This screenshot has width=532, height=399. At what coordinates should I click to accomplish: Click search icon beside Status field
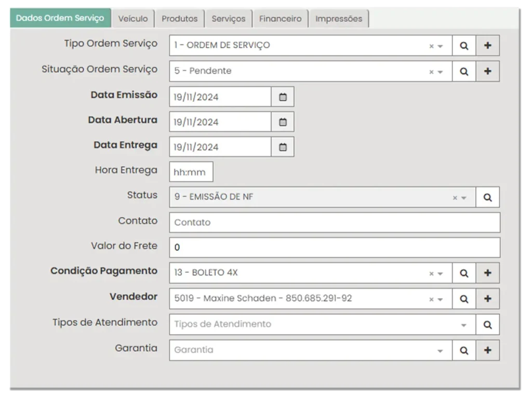(487, 197)
